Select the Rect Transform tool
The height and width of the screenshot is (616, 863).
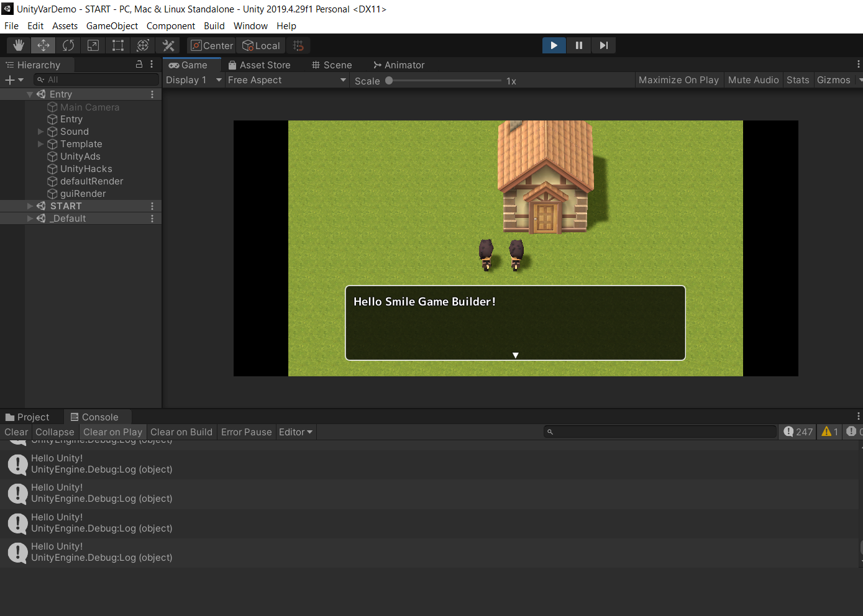[118, 45]
